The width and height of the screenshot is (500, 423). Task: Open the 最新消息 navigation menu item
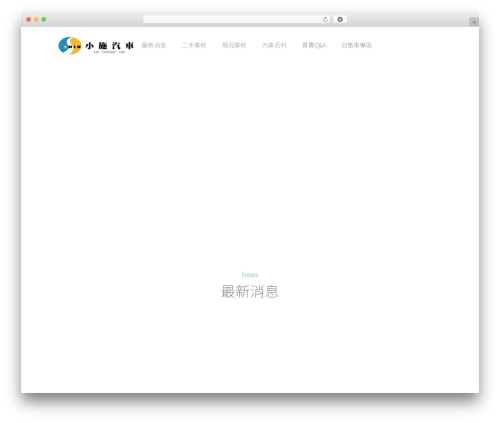click(154, 45)
